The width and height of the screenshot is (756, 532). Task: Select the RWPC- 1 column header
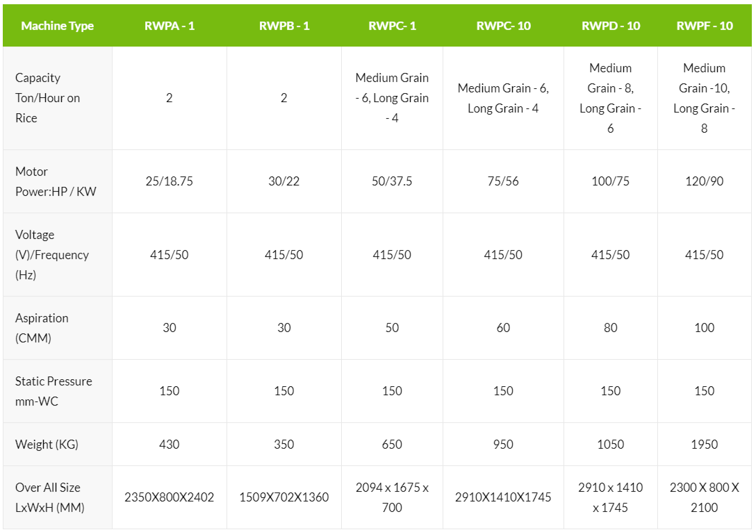point(392,26)
